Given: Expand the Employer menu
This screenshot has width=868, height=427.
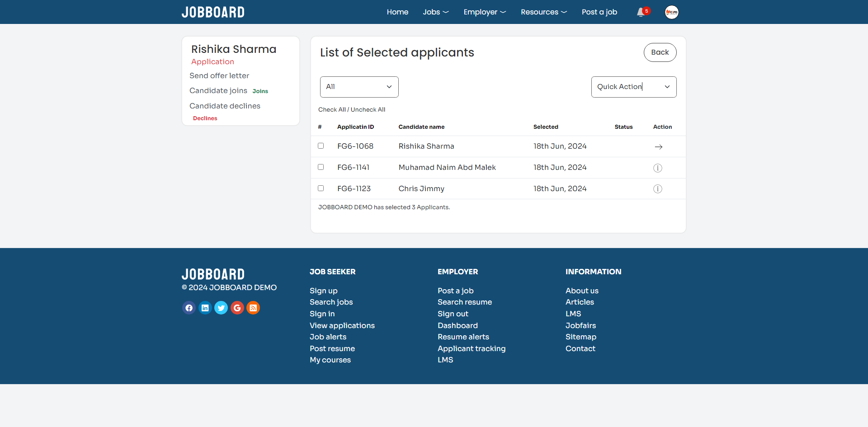Looking at the screenshot, I should 485,12.
